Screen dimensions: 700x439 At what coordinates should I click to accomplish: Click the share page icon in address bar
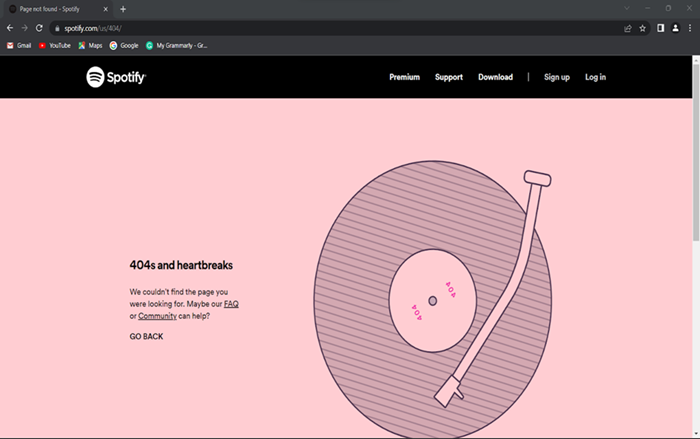pyautogui.click(x=628, y=28)
